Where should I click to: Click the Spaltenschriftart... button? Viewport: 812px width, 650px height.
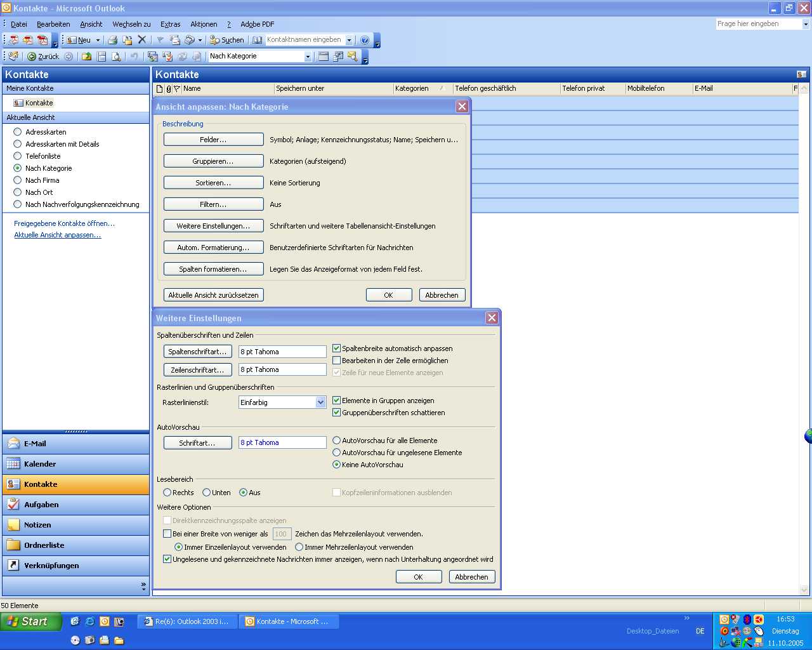coord(197,352)
